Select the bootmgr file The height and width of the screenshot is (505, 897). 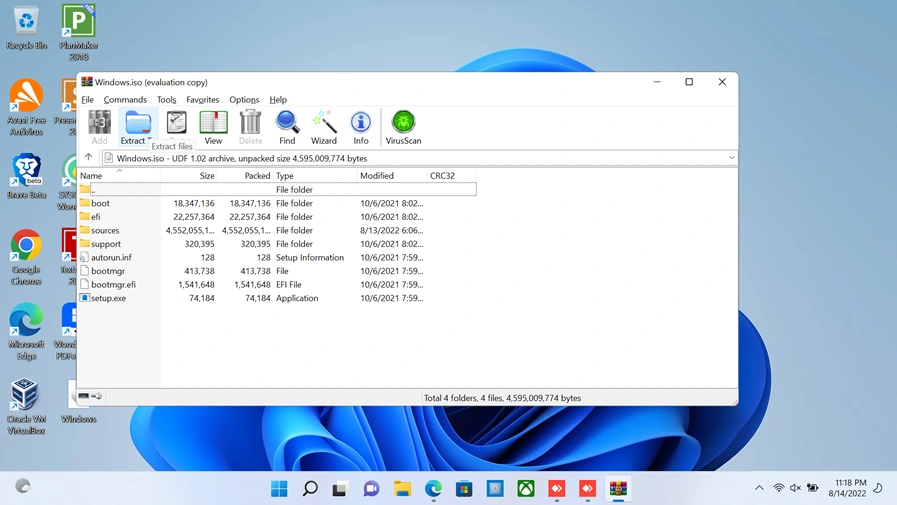pyautogui.click(x=277, y=271)
